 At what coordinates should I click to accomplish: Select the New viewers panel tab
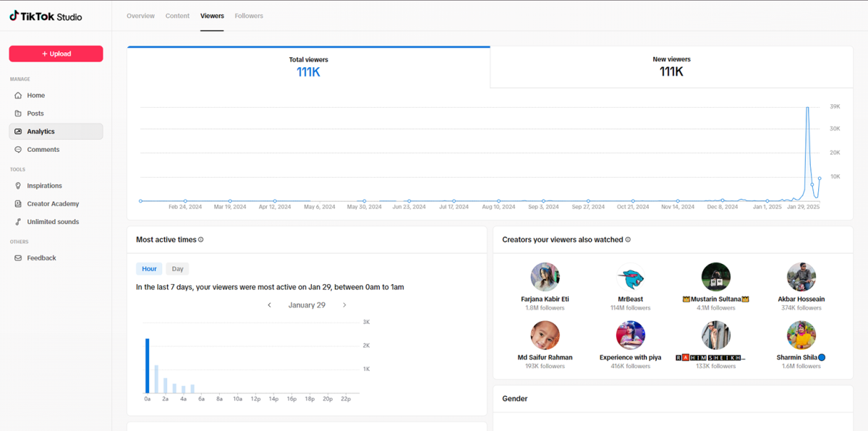tap(671, 67)
